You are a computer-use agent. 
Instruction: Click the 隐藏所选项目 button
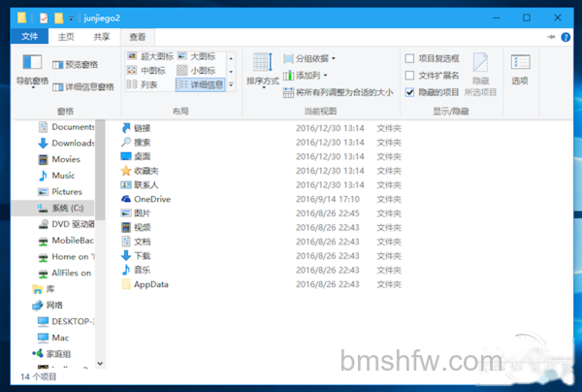481,75
